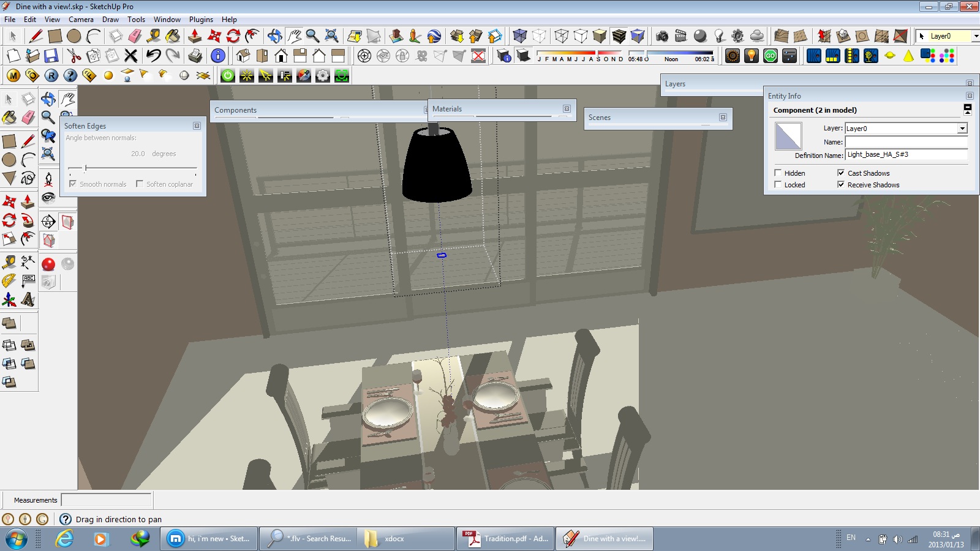
Task: Click the Undo arrow icon
Action: 153,56
